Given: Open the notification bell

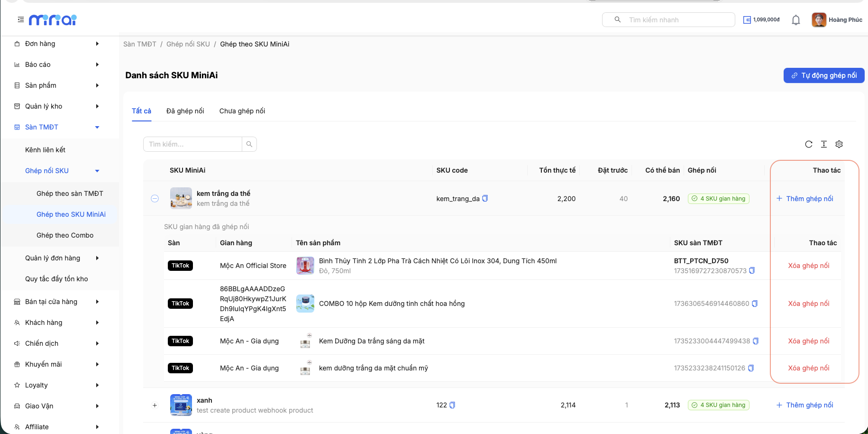Looking at the screenshot, I should [x=796, y=20].
